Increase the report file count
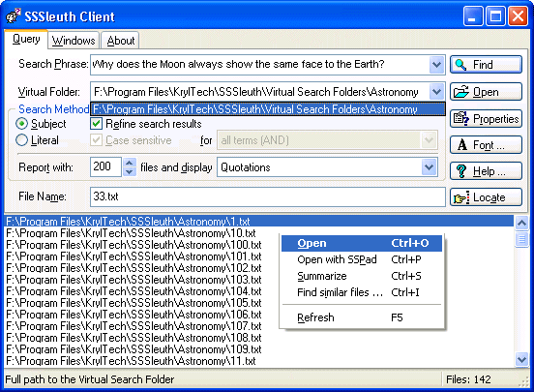This screenshot has width=534, height=392. point(129,163)
